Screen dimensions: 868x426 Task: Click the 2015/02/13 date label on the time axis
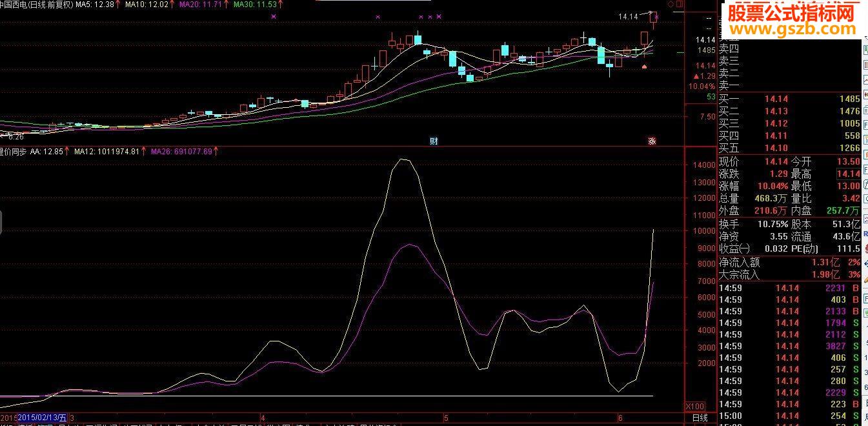click(x=43, y=418)
